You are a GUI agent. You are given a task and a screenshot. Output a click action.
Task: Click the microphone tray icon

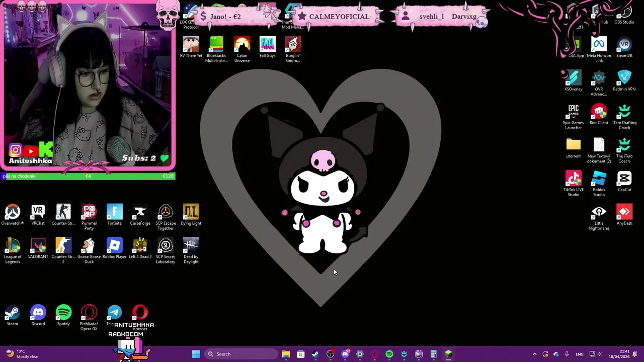click(x=567, y=354)
